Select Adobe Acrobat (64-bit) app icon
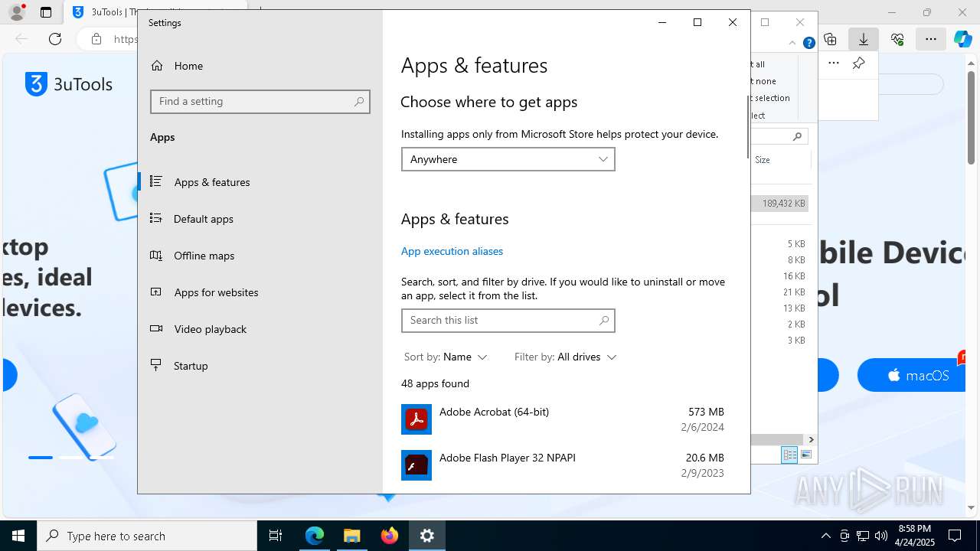 [x=416, y=419]
